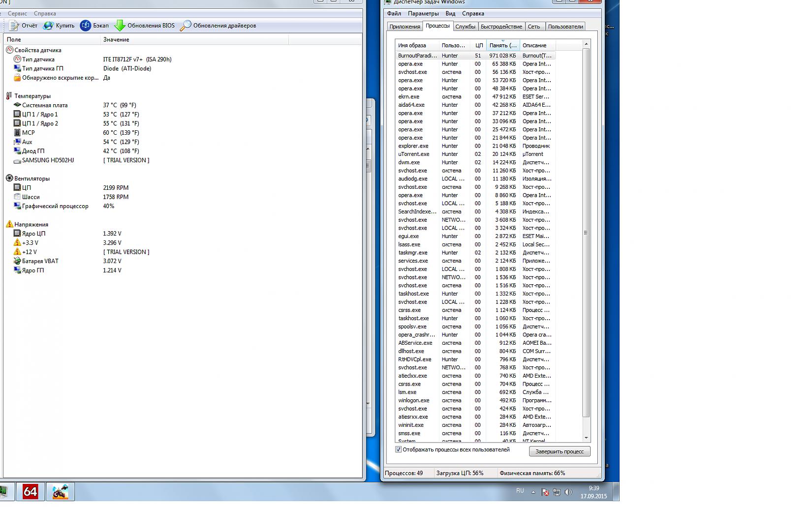This screenshot has height=507, width=812.
Task: Select the warning icon of Напряжения group
Action: (9, 224)
